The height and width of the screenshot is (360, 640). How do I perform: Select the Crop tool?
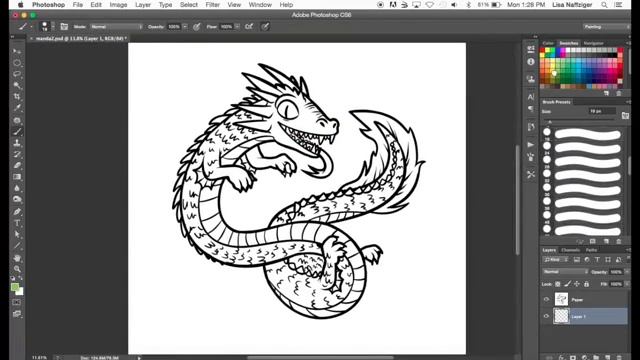(17, 97)
